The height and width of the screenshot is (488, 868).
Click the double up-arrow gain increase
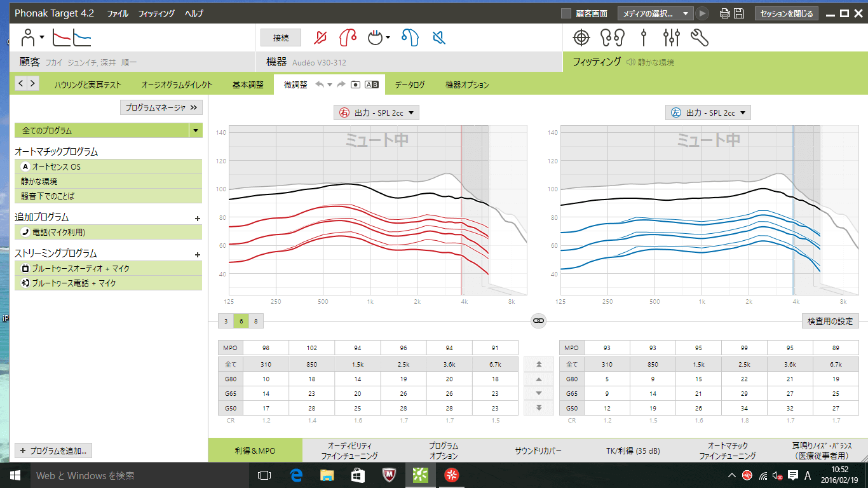tap(539, 364)
